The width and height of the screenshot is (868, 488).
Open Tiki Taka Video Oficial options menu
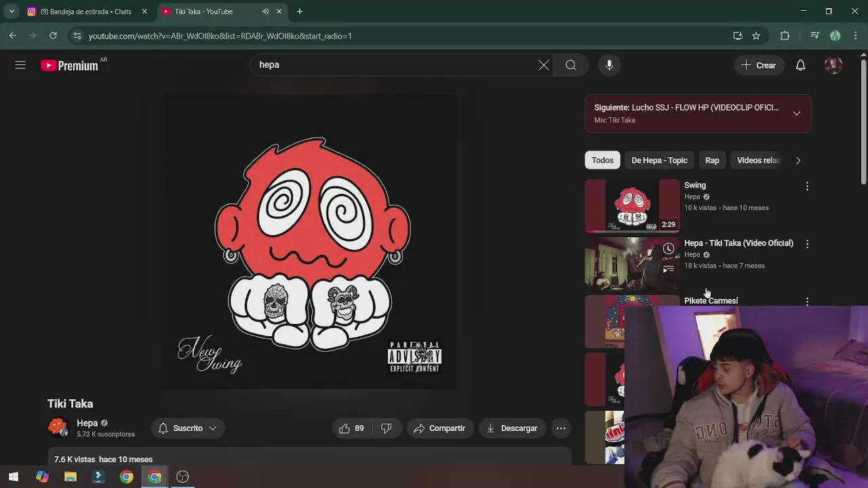click(807, 243)
